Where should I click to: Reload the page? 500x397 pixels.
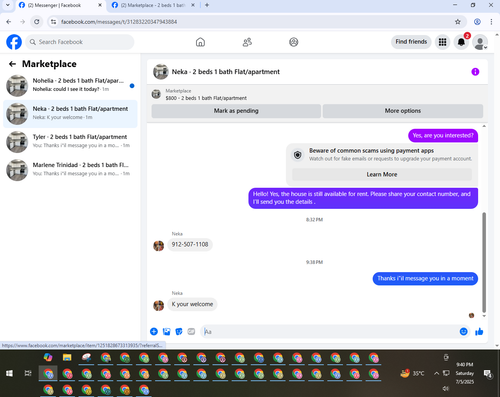37,22
